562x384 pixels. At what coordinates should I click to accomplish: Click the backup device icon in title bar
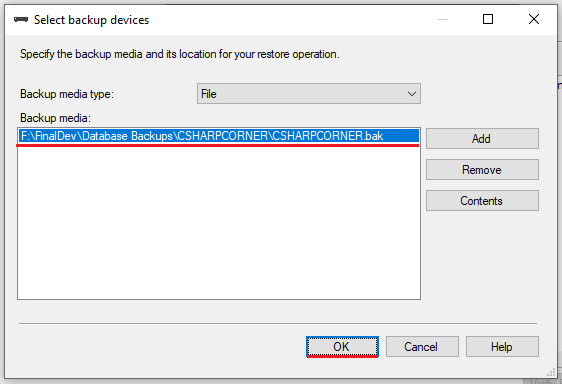point(21,20)
